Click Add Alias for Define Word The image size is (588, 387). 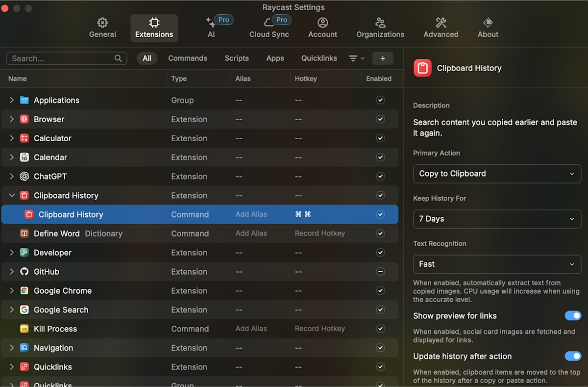(251, 233)
